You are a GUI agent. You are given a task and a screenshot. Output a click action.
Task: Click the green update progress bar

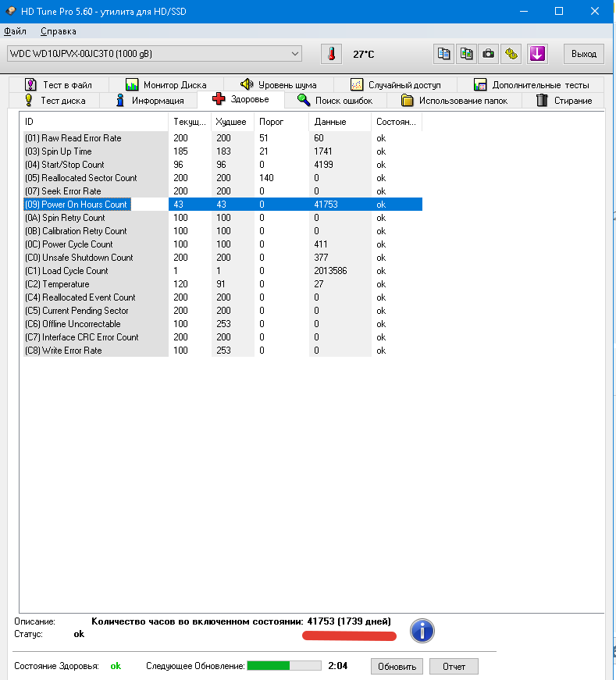283,666
